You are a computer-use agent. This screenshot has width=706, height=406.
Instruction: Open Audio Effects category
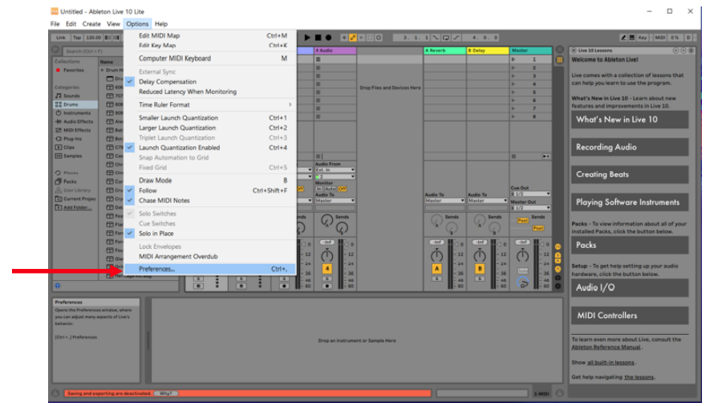click(74, 122)
